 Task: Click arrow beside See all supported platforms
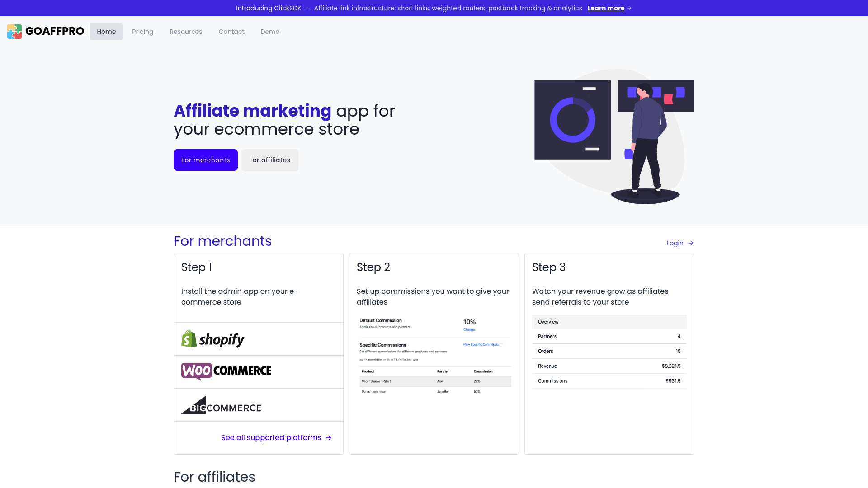(x=329, y=438)
